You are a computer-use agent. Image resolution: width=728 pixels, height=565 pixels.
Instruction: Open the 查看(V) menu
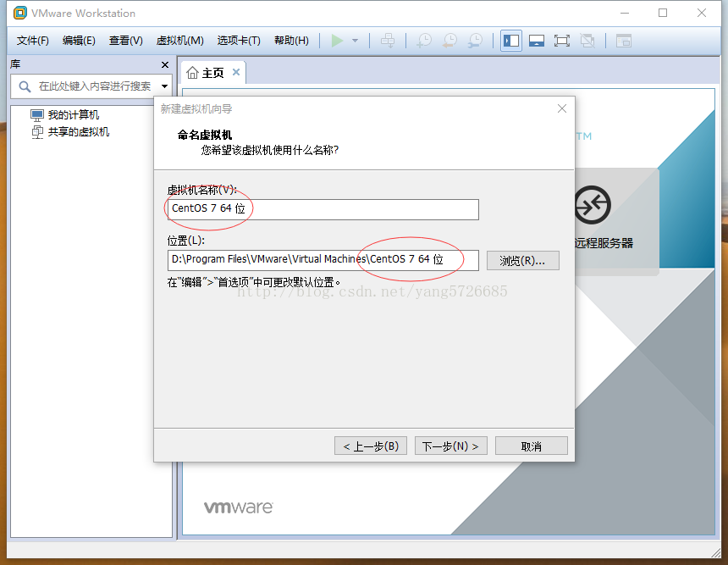(126, 41)
